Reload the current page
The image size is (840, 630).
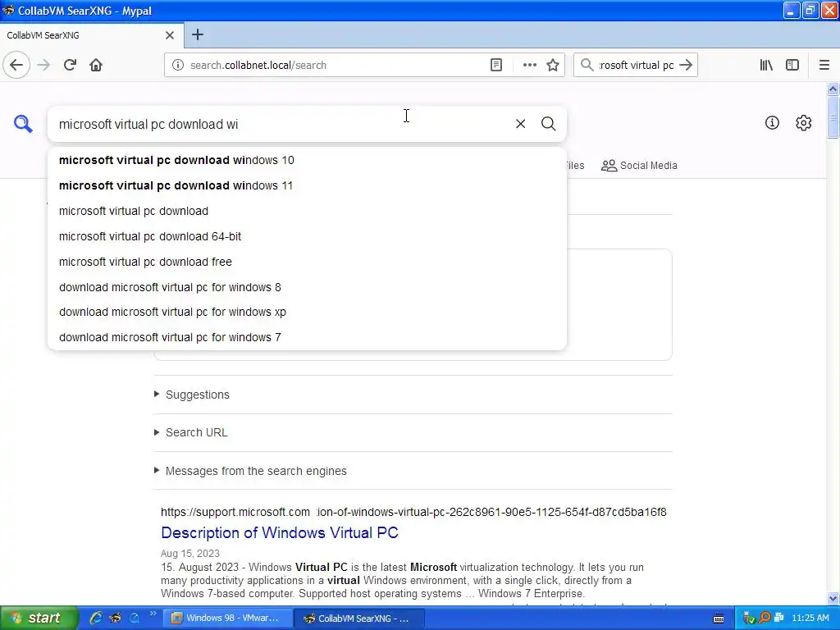point(70,65)
